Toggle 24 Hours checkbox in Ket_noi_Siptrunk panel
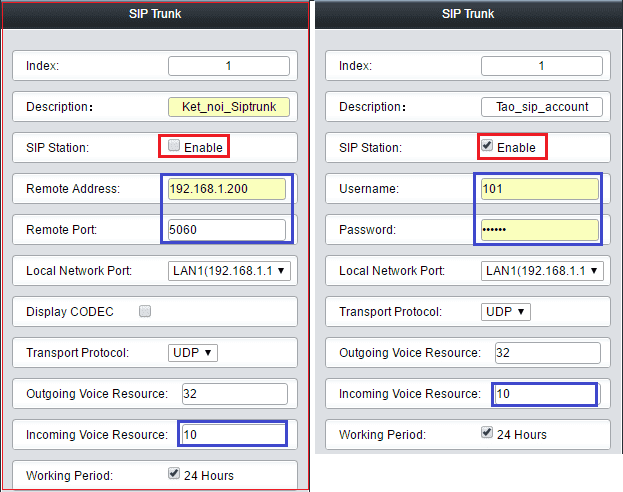 click(175, 474)
